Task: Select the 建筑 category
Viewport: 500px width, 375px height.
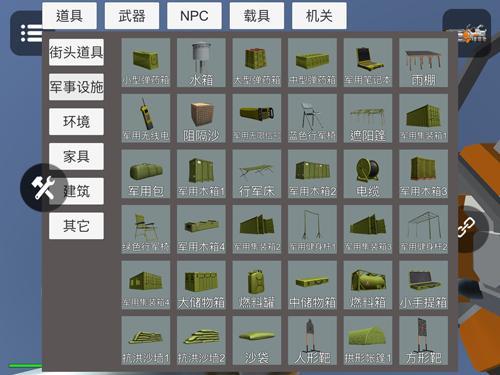Action: point(76,191)
